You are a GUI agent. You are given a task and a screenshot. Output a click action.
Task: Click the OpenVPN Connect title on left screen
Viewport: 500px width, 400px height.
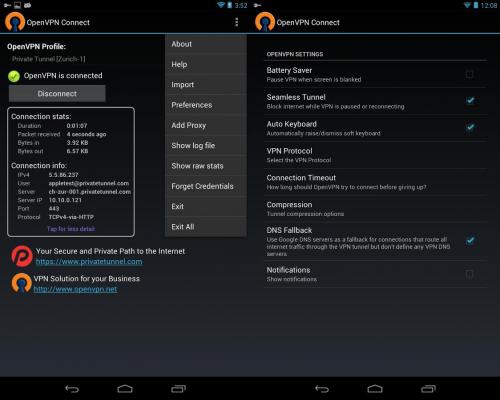coord(58,22)
